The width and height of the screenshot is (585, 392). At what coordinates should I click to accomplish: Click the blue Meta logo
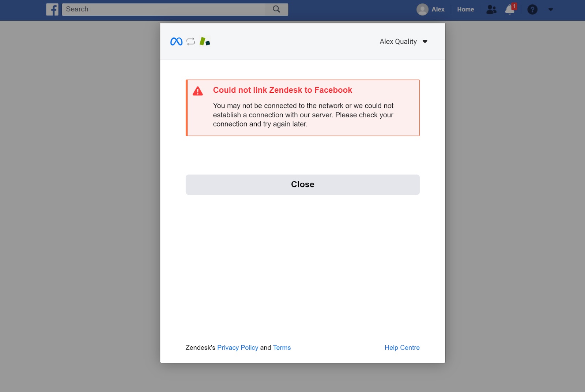click(176, 42)
